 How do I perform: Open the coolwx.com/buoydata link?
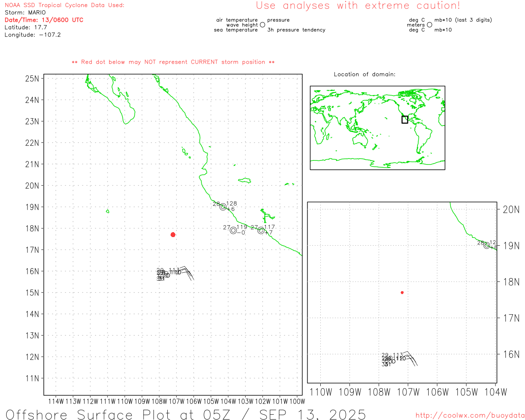(x=470, y=415)
